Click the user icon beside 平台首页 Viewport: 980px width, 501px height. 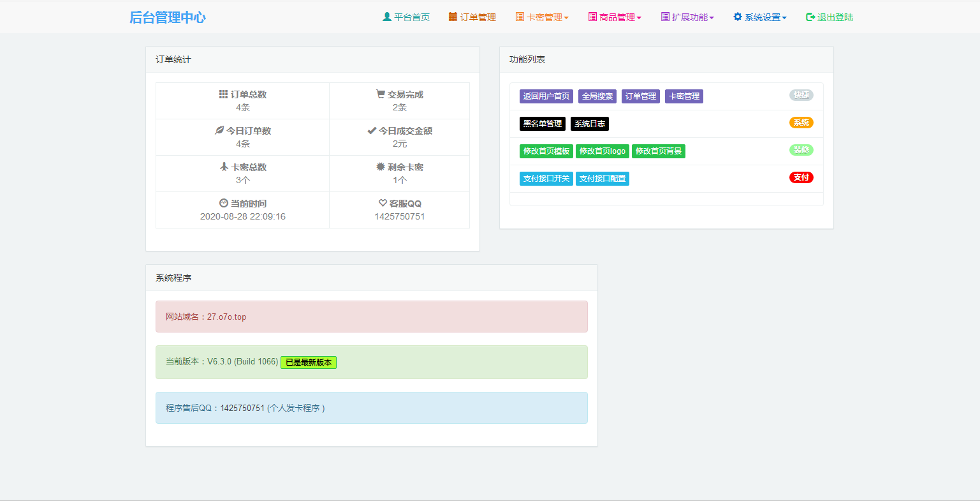tap(386, 17)
